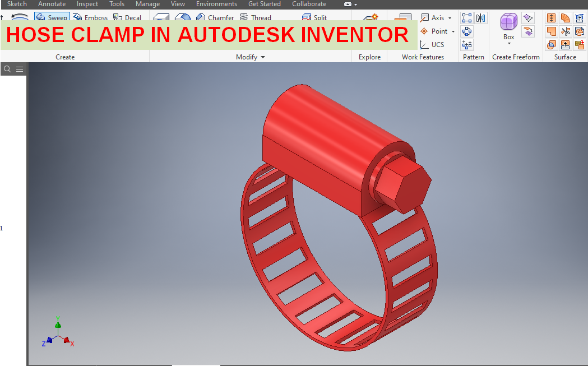
Task: Activate the Chamfer tool
Action: coord(215,17)
